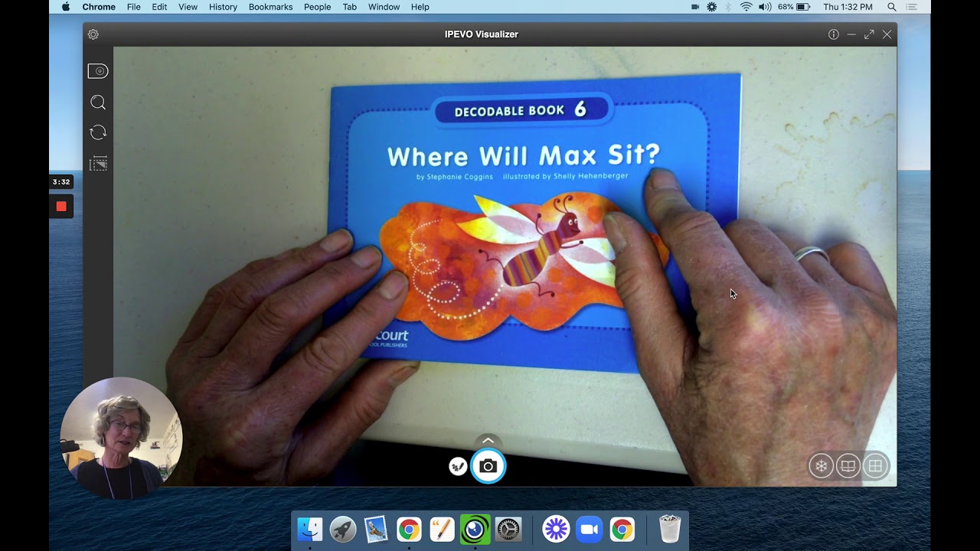Viewport: 980px width, 551px height.
Task: Open the People menu
Action: point(317,7)
